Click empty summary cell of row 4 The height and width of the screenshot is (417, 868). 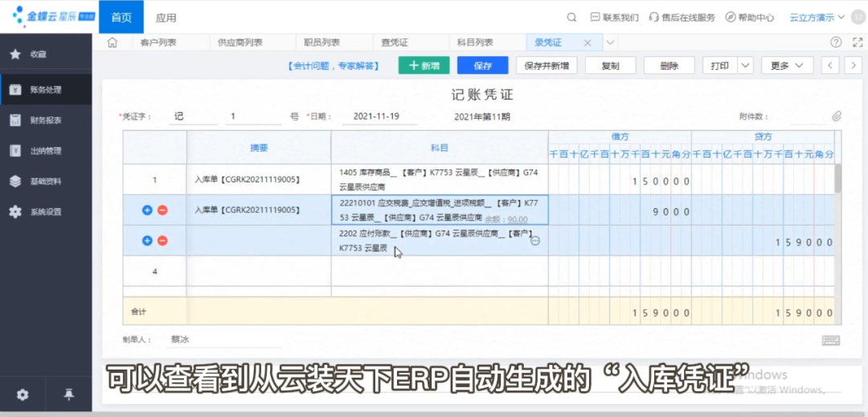259,271
